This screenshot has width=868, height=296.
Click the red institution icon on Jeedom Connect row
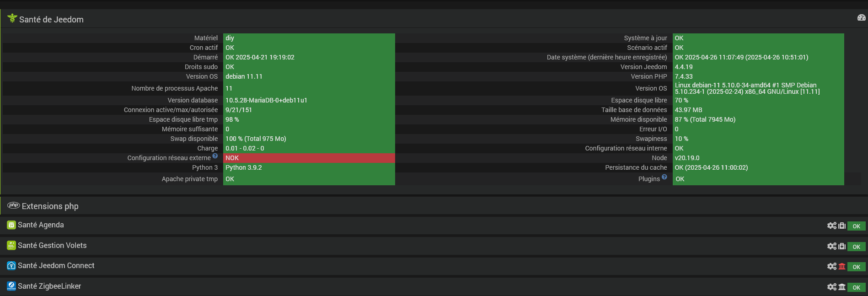point(842,266)
